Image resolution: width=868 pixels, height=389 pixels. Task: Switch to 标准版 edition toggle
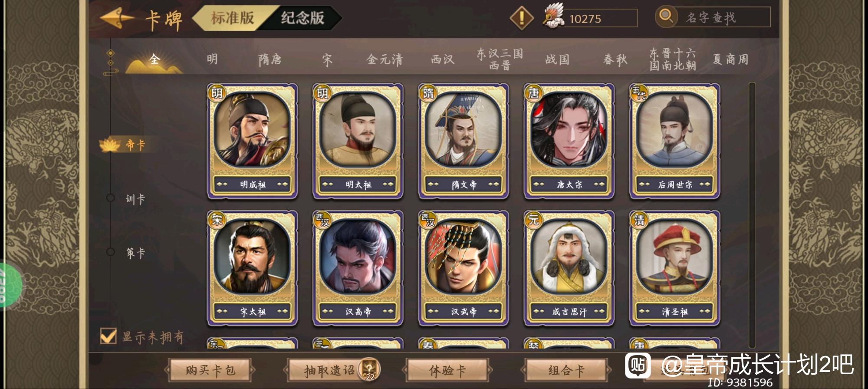coord(233,18)
